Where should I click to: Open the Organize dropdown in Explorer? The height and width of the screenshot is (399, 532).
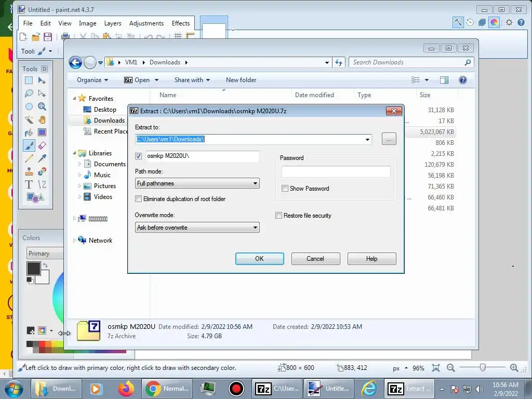(x=92, y=80)
